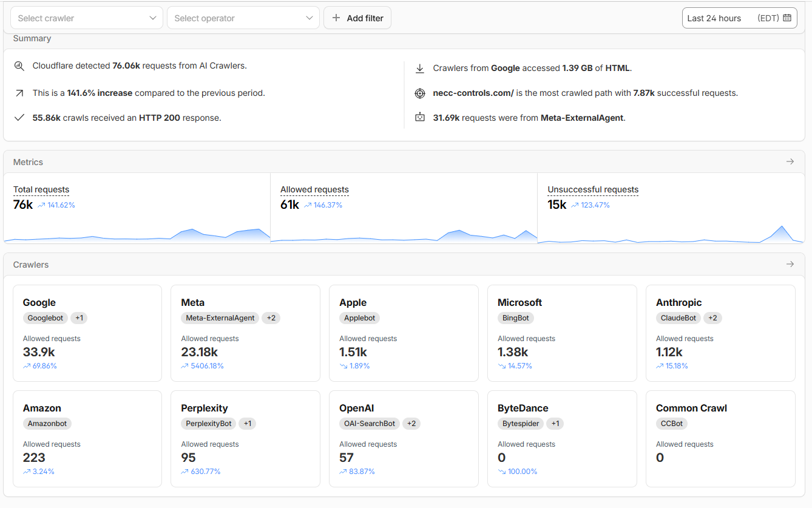This screenshot has height=508, width=812.
Task: Click the ClaudeBot tag
Action: (678, 318)
